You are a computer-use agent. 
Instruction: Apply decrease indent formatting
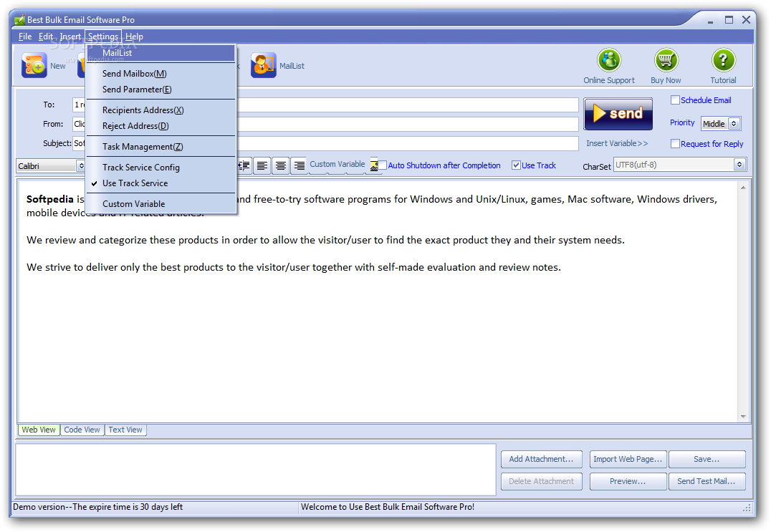pos(244,165)
